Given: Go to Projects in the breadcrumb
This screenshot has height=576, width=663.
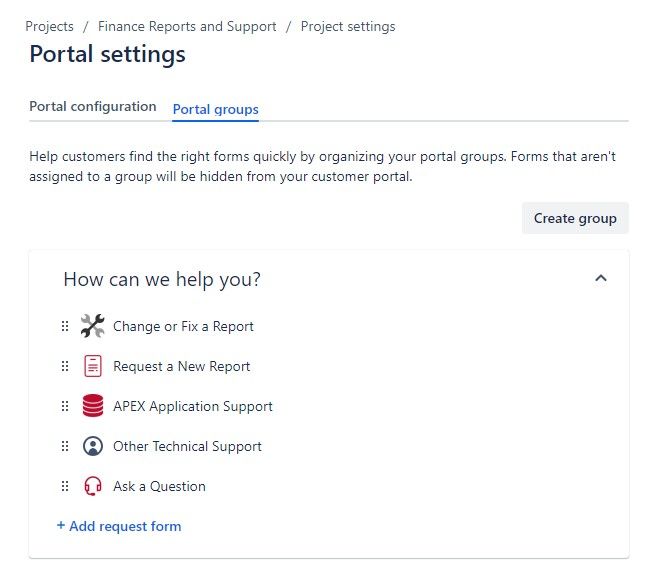Looking at the screenshot, I should pos(50,27).
